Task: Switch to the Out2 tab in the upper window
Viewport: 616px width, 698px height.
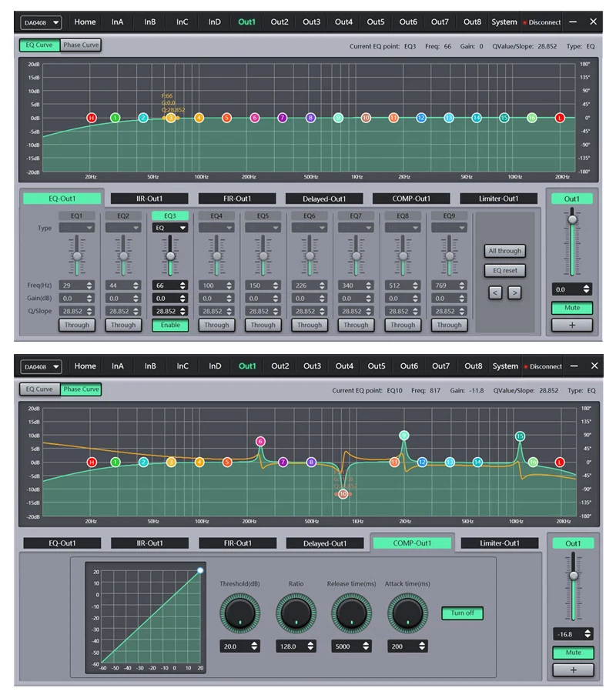Action: coord(280,22)
